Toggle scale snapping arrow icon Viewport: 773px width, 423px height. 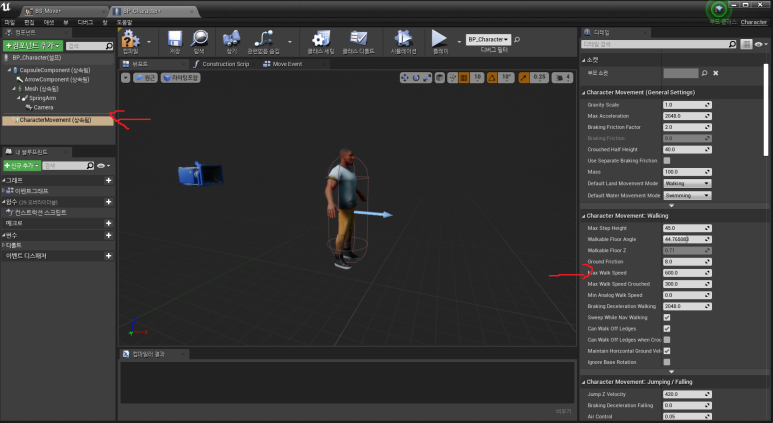(x=524, y=77)
